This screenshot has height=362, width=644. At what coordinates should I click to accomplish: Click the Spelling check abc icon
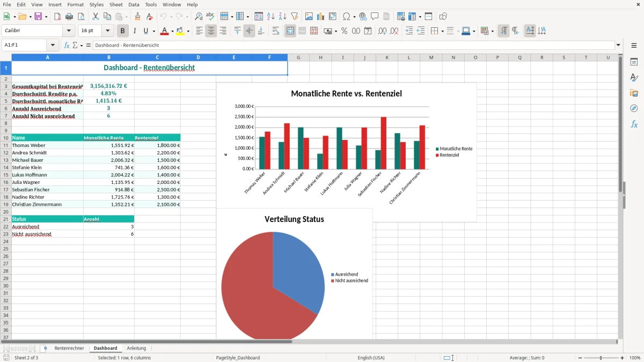[x=210, y=17]
